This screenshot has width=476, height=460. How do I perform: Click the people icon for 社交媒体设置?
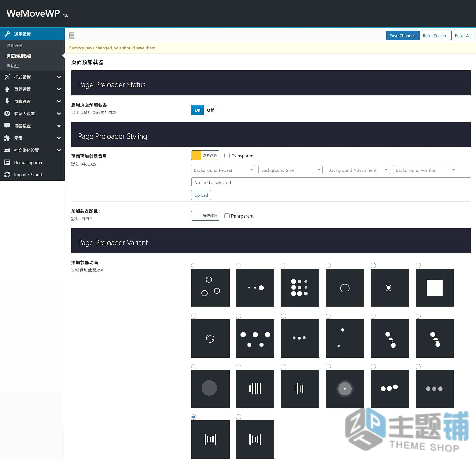click(7, 150)
